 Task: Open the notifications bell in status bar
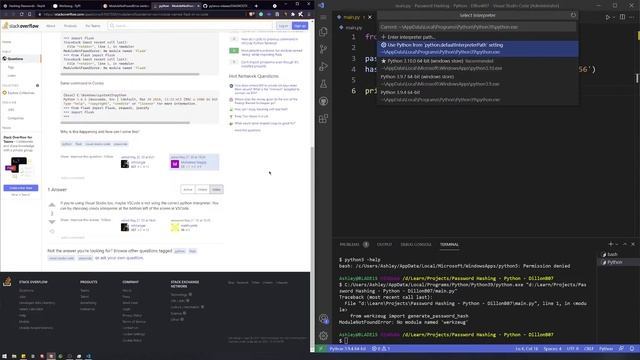(x=632, y=349)
